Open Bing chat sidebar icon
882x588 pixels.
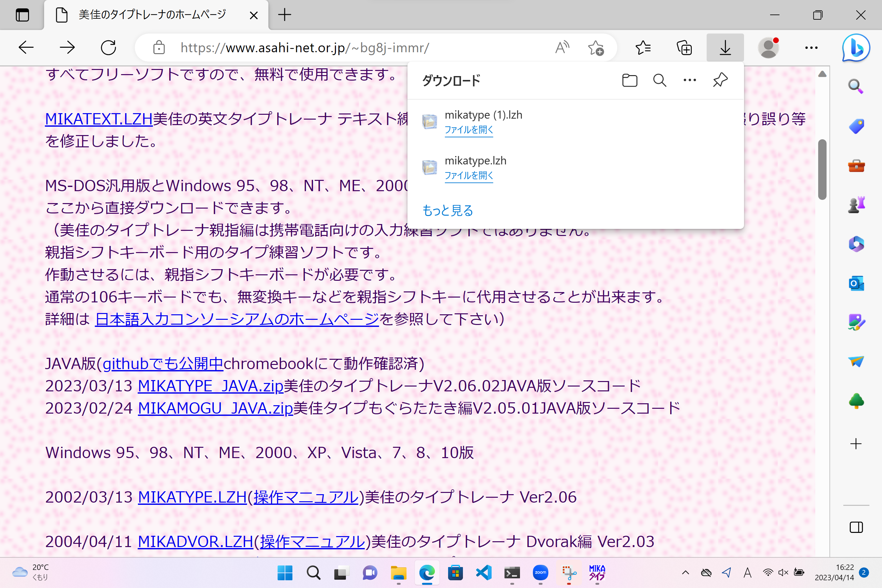point(856,48)
